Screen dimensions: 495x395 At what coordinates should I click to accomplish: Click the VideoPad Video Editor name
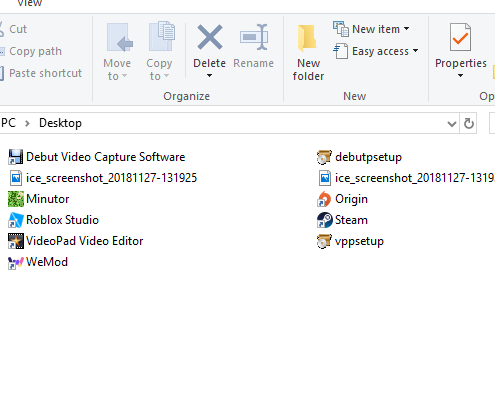85,241
